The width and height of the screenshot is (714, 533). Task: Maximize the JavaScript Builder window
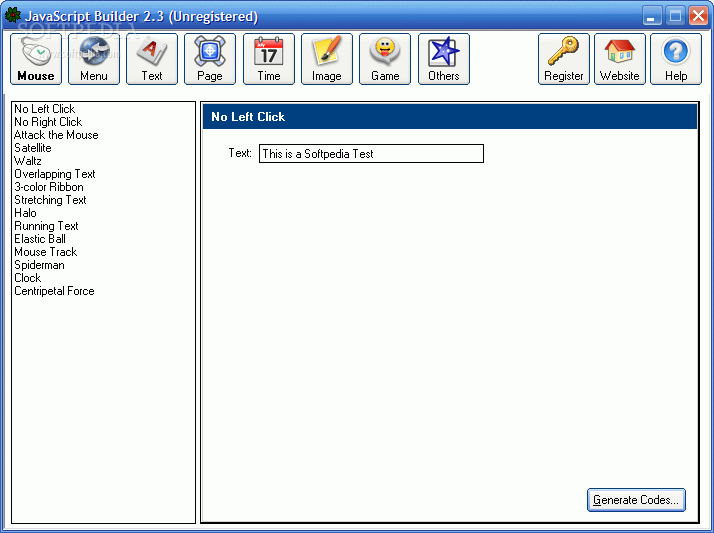(675, 16)
